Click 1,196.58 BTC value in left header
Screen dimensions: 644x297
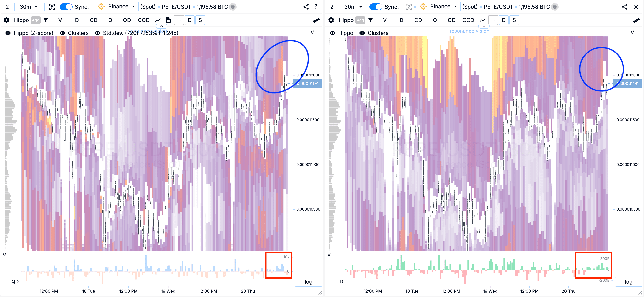212,7
